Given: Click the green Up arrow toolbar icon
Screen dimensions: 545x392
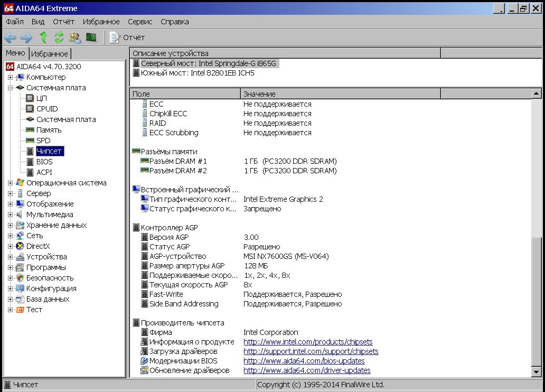Looking at the screenshot, I should [x=43, y=38].
